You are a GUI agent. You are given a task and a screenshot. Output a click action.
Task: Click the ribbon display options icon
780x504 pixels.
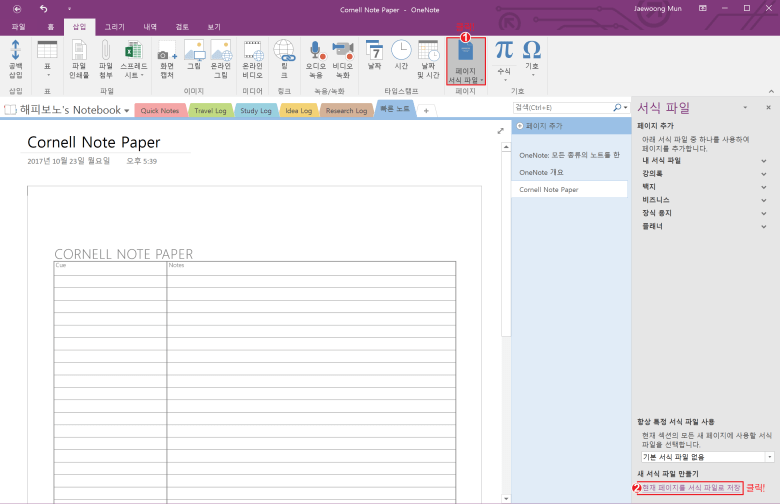coord(702,8)
